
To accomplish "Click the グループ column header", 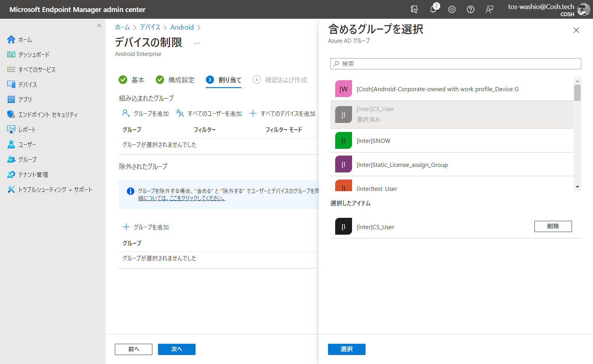I will 132,130.
